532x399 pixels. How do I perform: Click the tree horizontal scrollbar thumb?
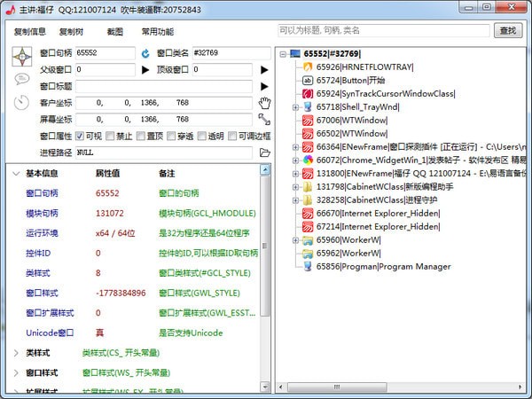click(x=337, y=387)
